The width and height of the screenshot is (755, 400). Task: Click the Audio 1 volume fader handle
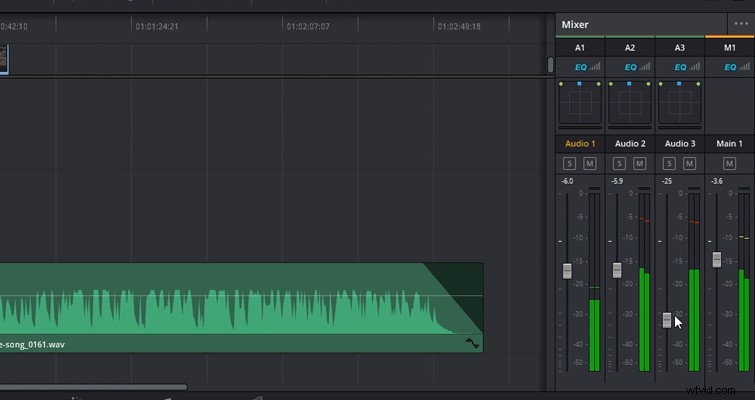point(567,271)
